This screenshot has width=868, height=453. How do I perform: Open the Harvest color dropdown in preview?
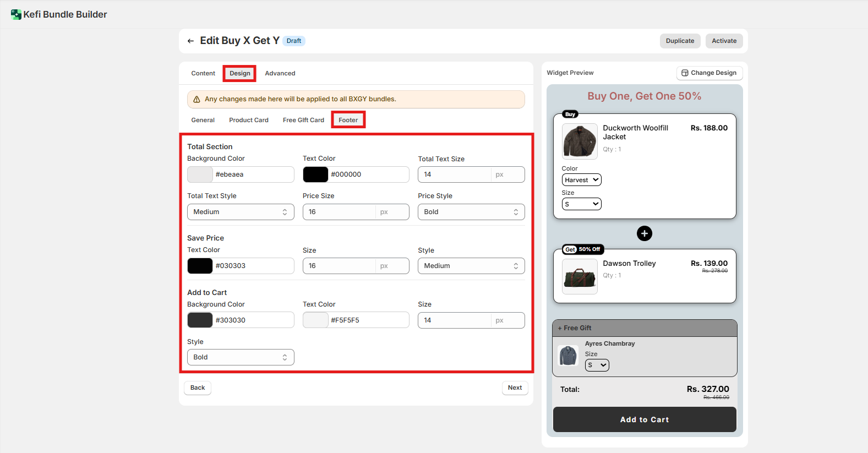[x=581, y=180]
